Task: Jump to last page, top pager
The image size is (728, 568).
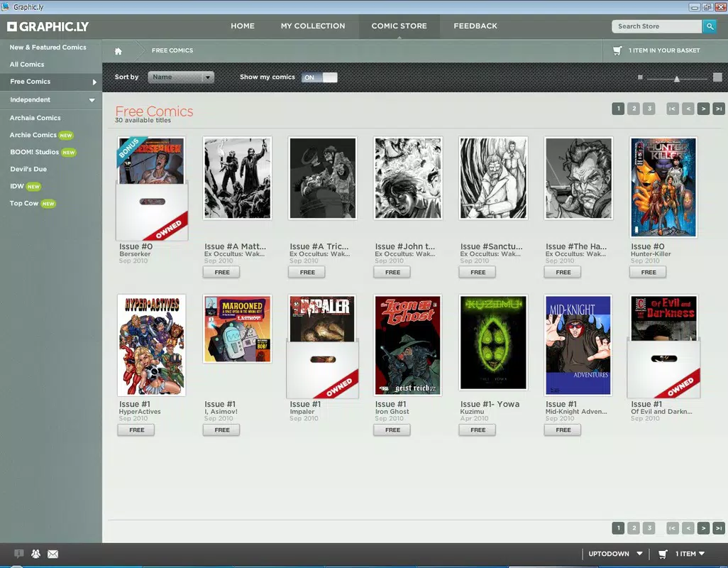Action: pos(719,109)
